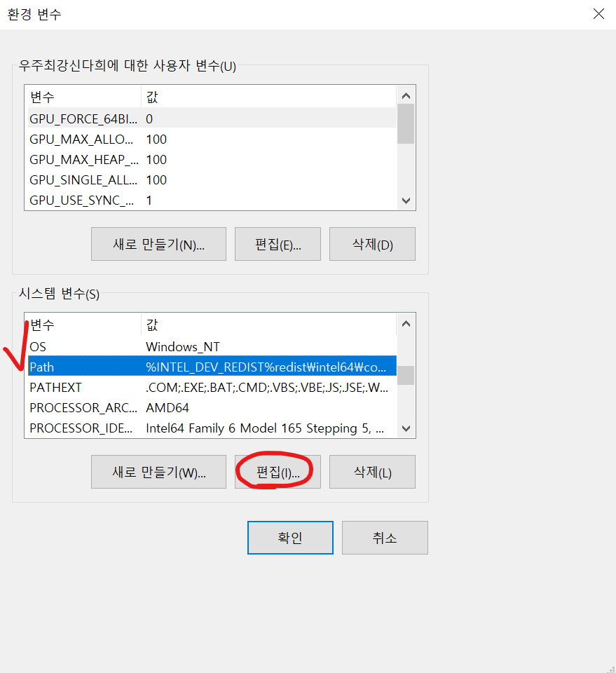Click the Windows_NT value cell

(x=183, y=346)
